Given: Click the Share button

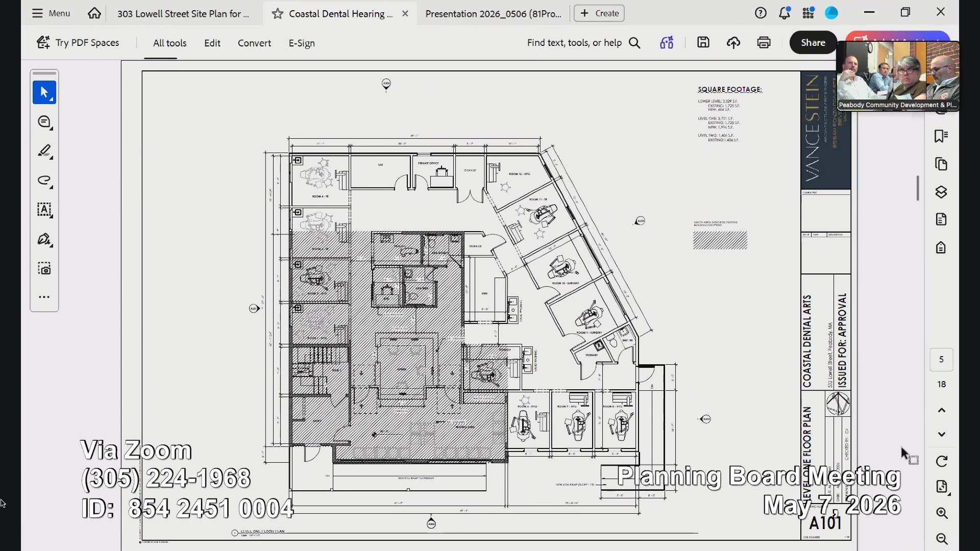Looking at the screenshot, I should pyautogui.click(x=813, y=43).
